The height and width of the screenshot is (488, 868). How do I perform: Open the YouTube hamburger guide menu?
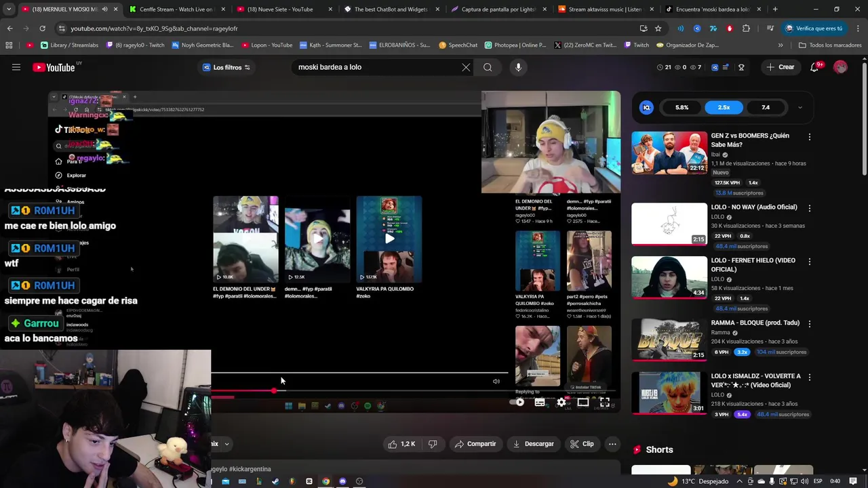(x=16, y=67)
